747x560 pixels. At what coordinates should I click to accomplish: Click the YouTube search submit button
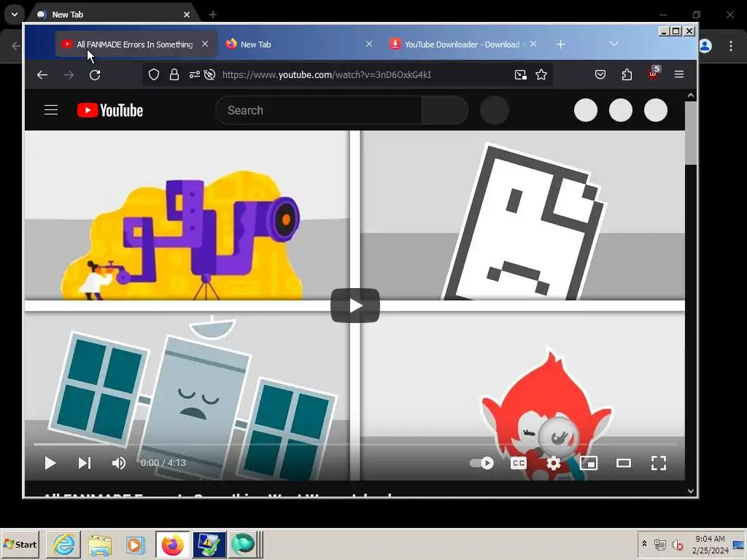444,110
